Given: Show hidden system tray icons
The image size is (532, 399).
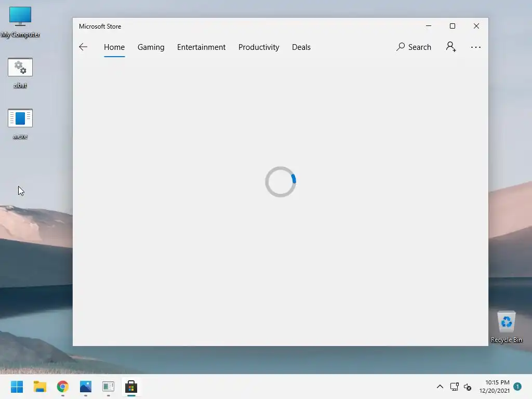Looking at the screenshot, I should (440, 387).
